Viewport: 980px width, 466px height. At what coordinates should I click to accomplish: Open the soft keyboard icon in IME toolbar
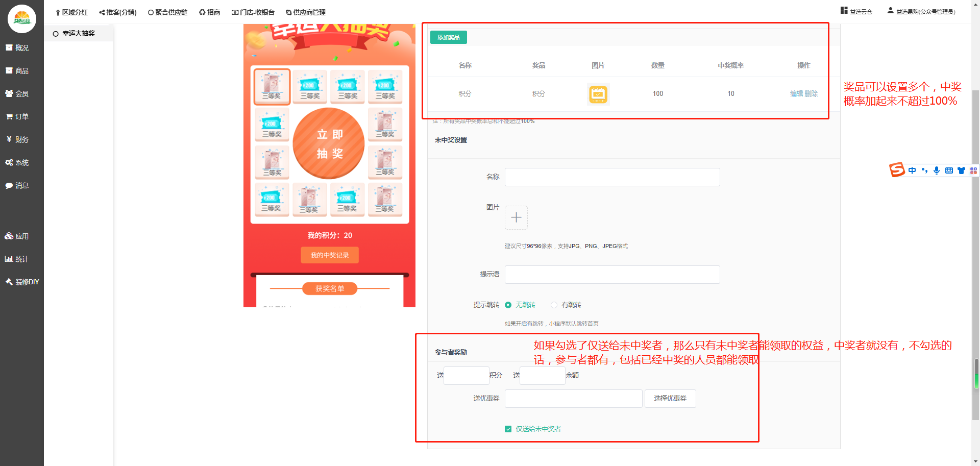(x=949, y=170)
